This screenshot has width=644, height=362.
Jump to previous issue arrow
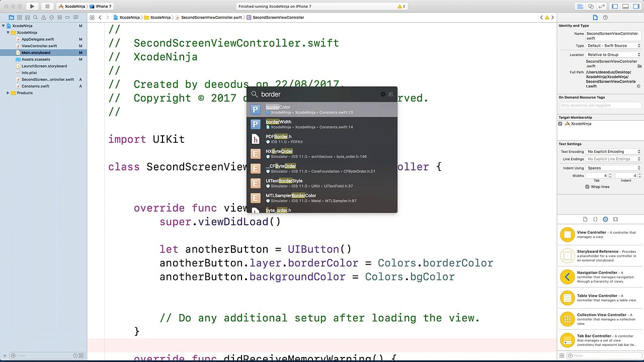(542, 18)
